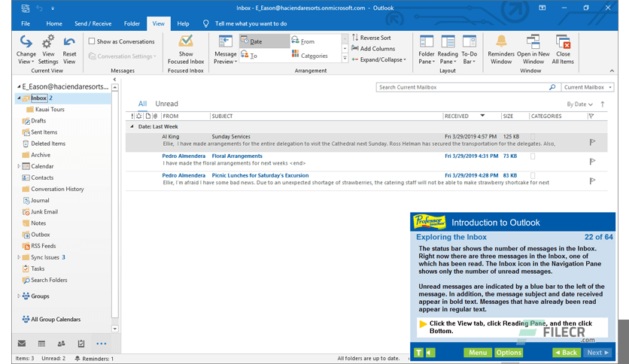Expand the Sync Issues folder
The height and width of the screenshot is (364, 629).
(x=19, y=257)
